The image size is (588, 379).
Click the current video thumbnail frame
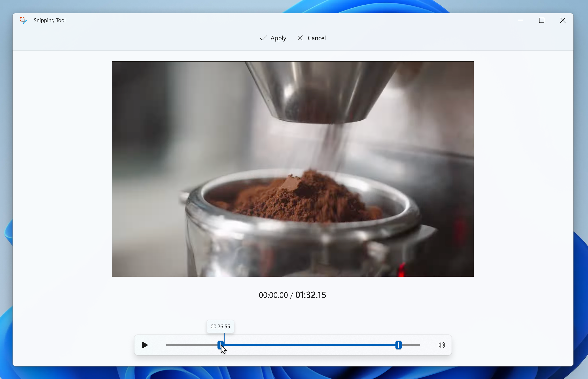[x=293, y=169]
